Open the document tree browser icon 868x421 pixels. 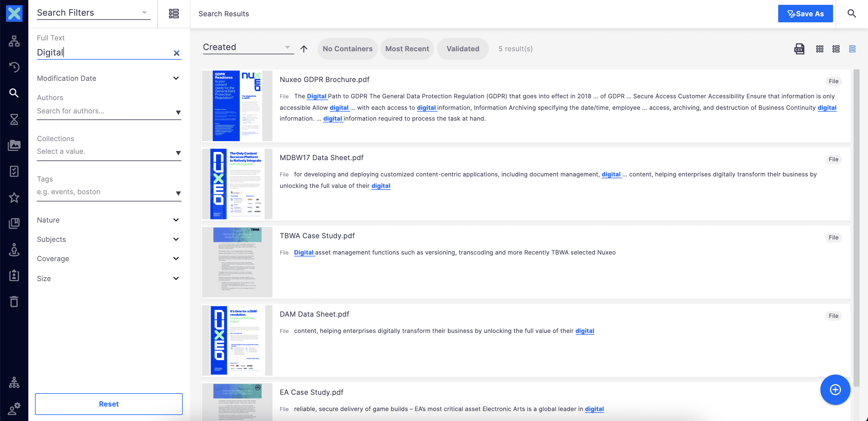pos(14,41)
